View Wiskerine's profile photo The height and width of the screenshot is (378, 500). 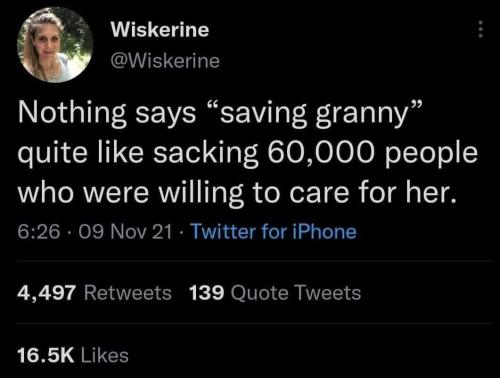(x=55, y=44)
